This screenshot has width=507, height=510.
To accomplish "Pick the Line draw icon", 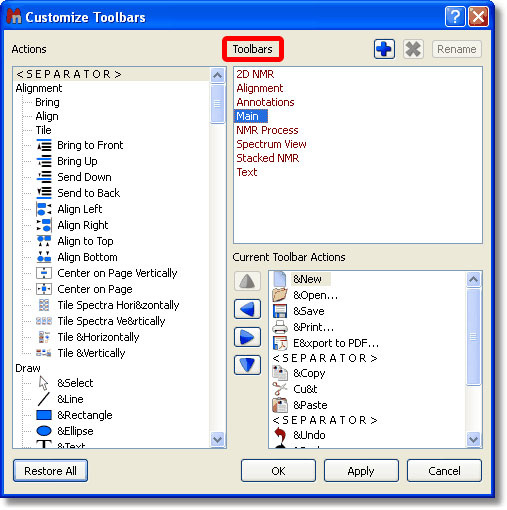I will pos(44,399).
